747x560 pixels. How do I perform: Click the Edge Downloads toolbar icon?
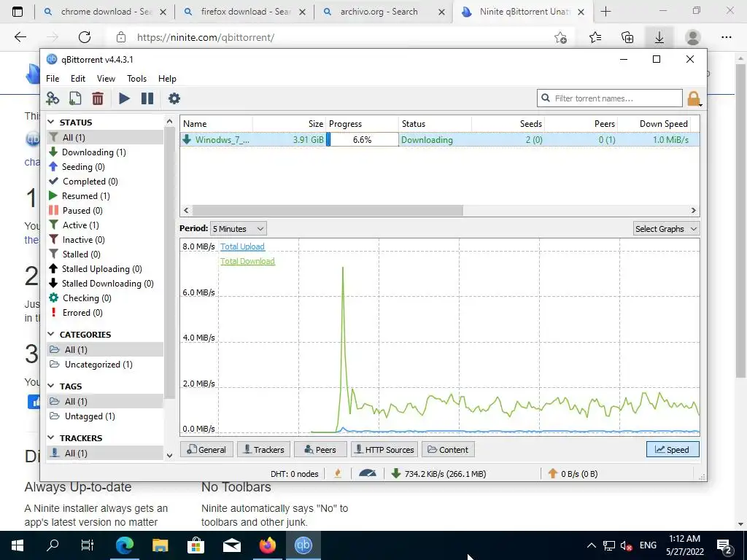click(659, 37)
